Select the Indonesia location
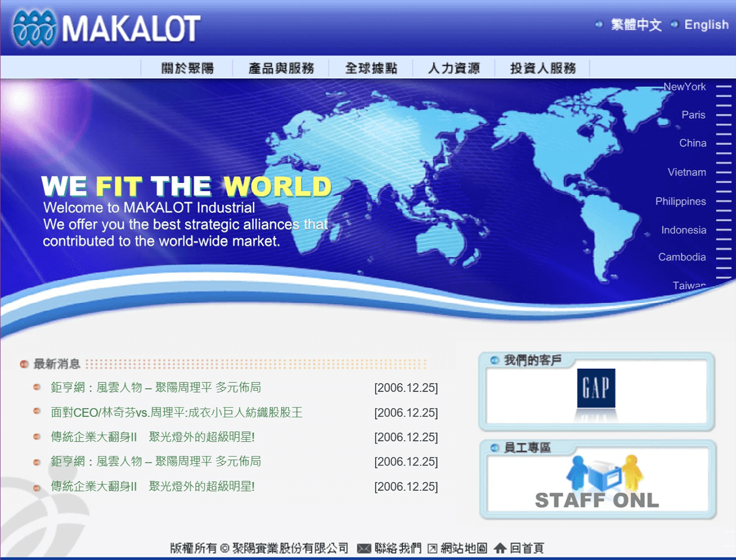This screenshot has width=736, height=560. coord(684,230)
